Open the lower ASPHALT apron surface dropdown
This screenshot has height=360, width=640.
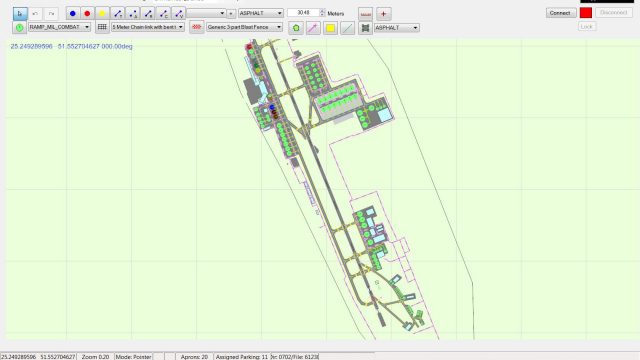[397, 28]
